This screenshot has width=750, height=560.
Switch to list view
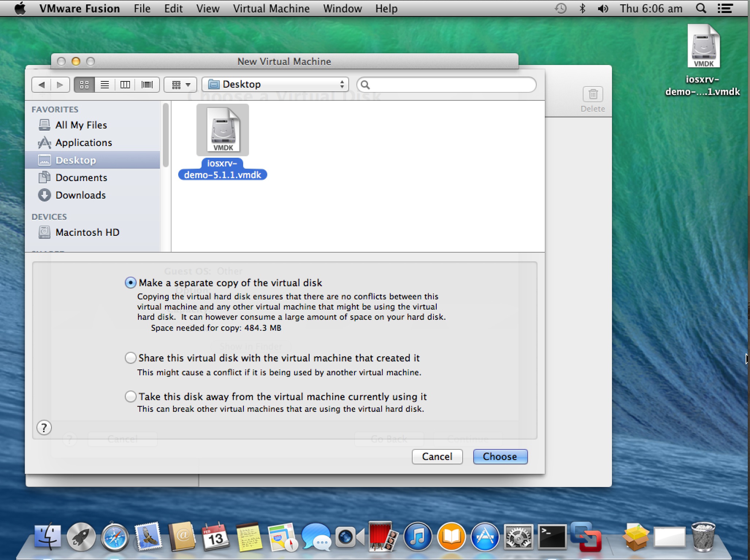tap(105, 85)
